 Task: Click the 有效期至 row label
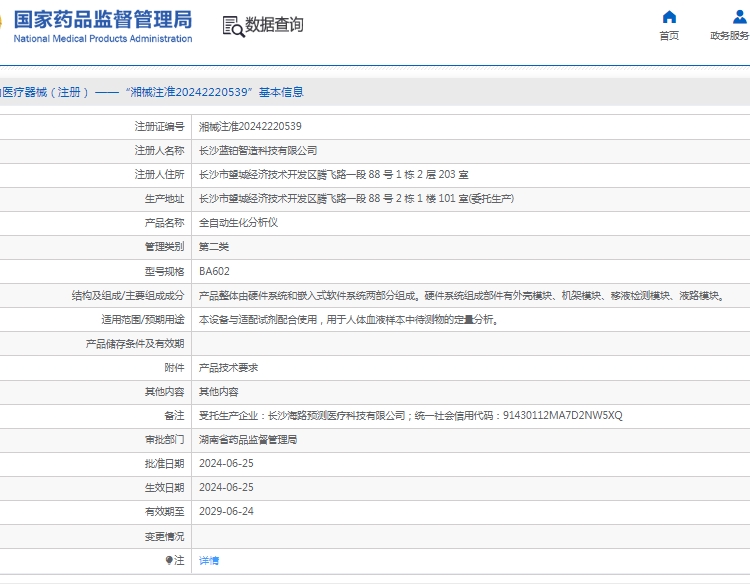[165, 511]
